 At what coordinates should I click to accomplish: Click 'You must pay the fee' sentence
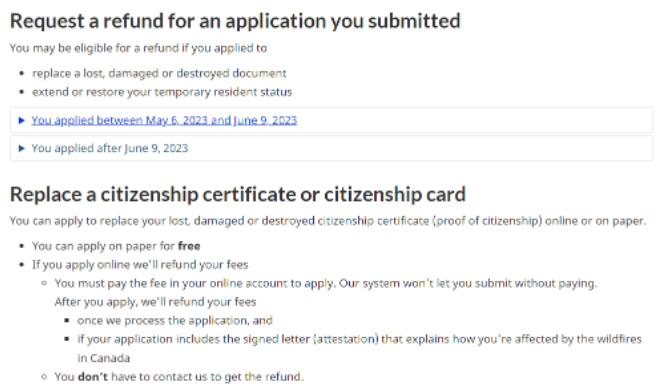(326, 284)
